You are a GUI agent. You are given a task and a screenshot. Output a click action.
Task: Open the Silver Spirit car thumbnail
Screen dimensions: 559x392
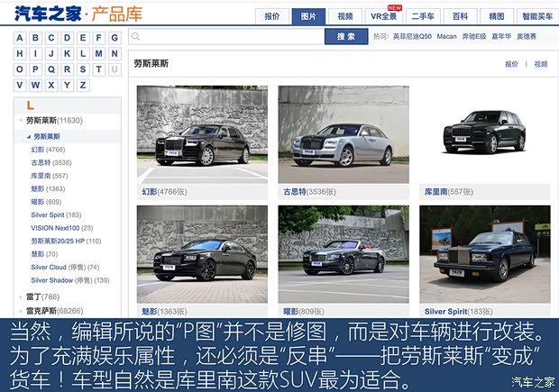pos(485,254)
